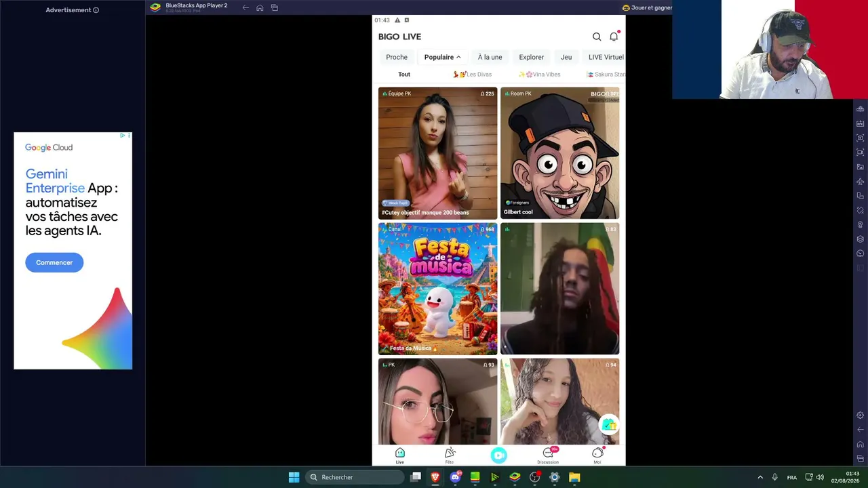
Task: Open the Gilbert cool Room PK stream
Action: pyautogui.click(x=559, y=153)
